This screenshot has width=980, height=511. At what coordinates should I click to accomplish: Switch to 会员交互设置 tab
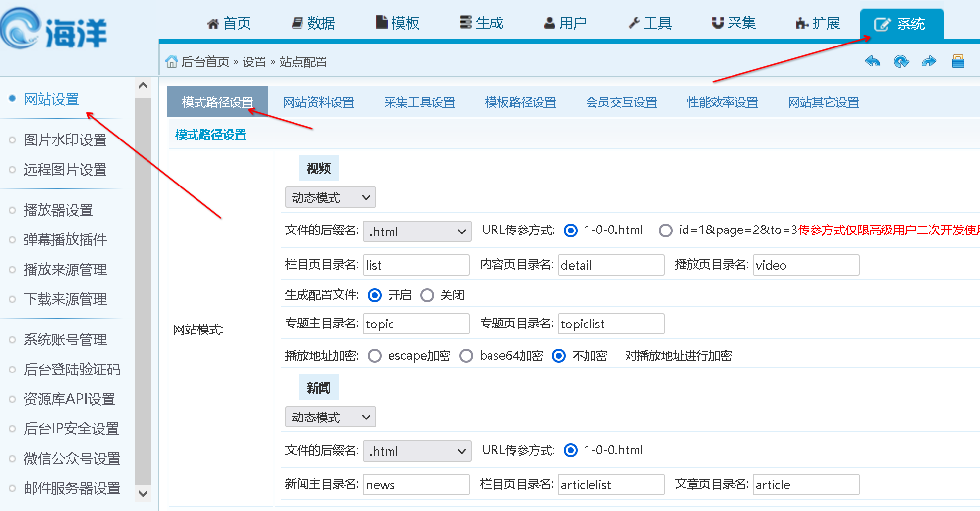(x=622, y=102)
